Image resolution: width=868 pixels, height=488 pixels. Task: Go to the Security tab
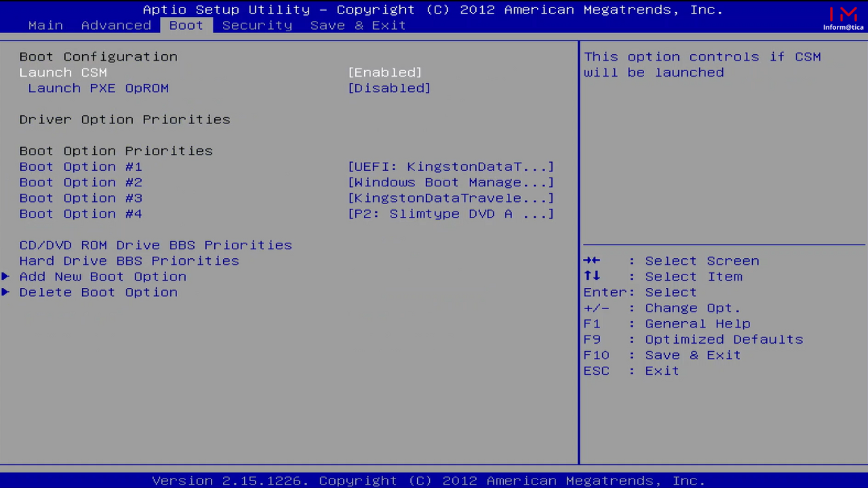pos(257,25)
